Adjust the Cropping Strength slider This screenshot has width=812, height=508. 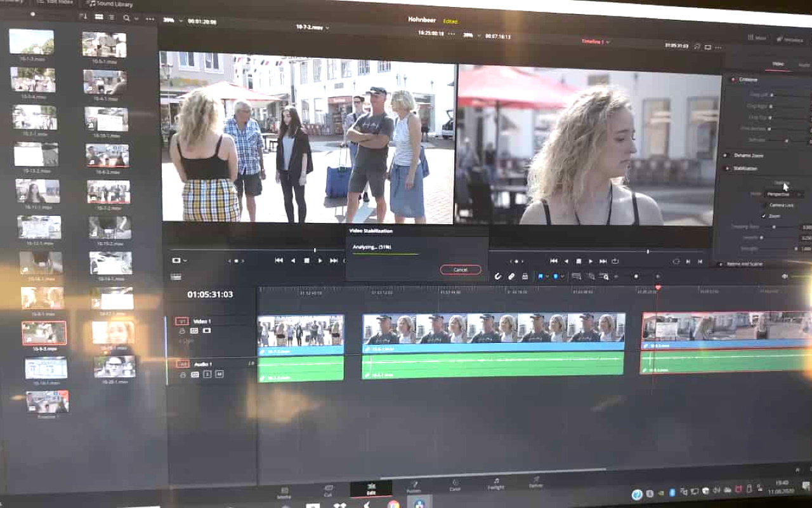point(774,227)
